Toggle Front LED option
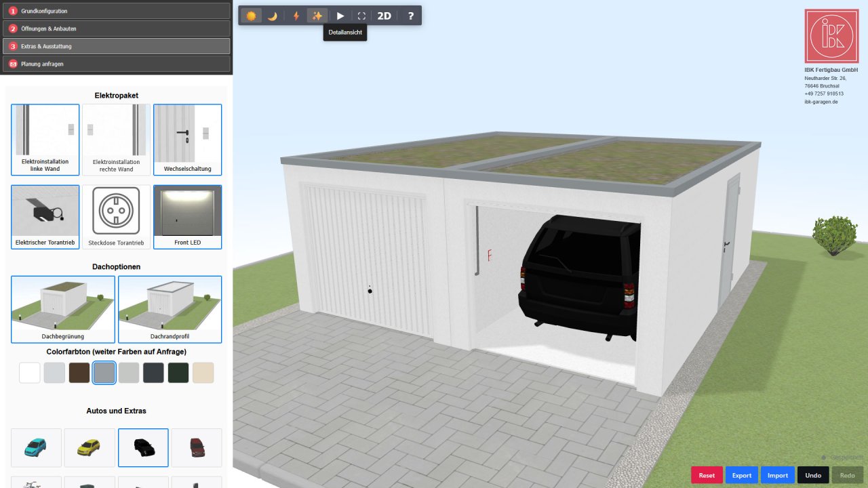 187,217
